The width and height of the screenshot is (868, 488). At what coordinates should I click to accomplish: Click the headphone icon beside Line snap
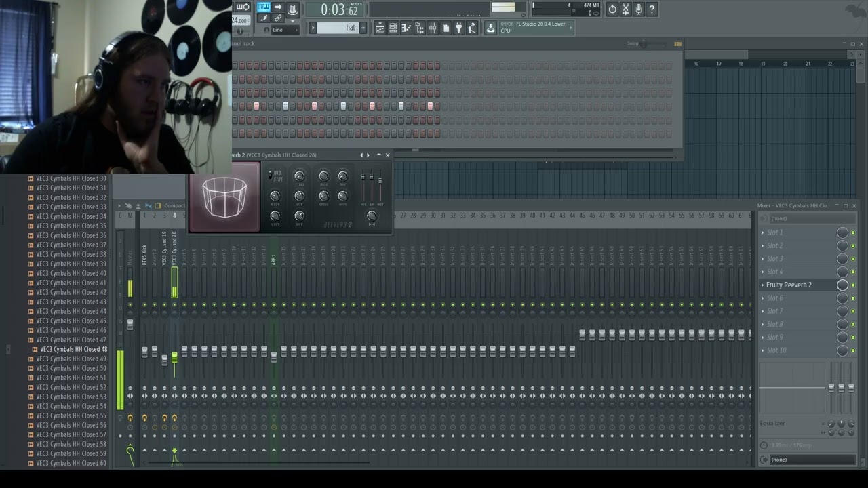tap(267, 30)
